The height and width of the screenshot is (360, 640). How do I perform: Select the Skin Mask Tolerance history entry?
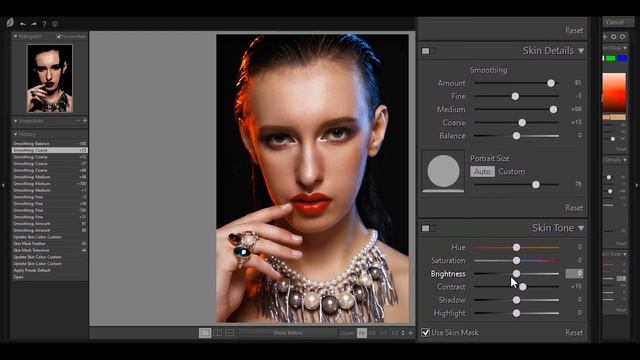[x=50, y=250]
